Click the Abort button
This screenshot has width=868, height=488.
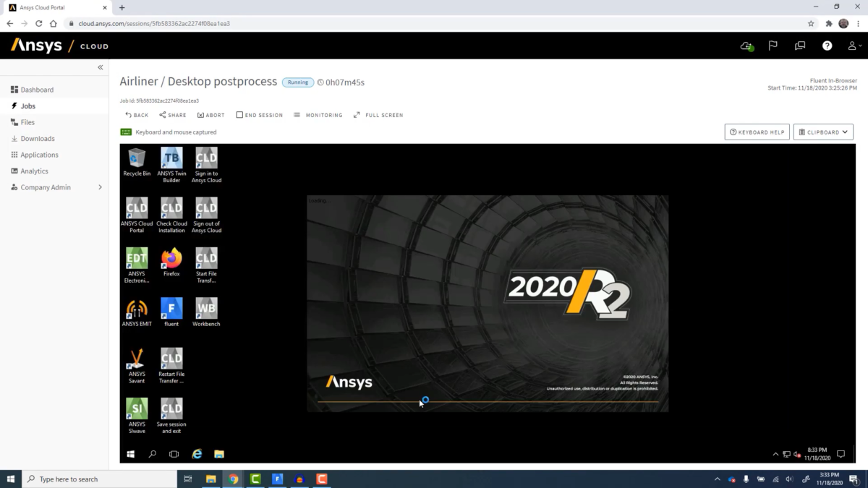210,115
